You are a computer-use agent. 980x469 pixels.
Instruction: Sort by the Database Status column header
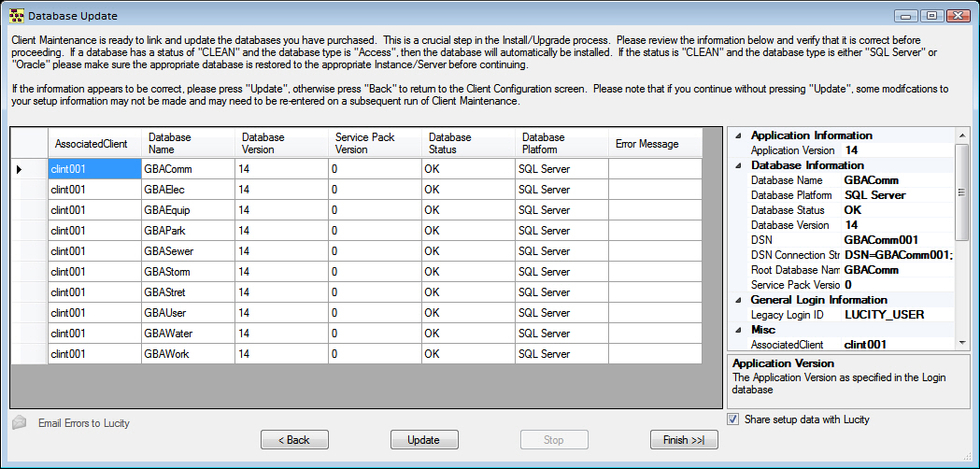click(469, 144)
